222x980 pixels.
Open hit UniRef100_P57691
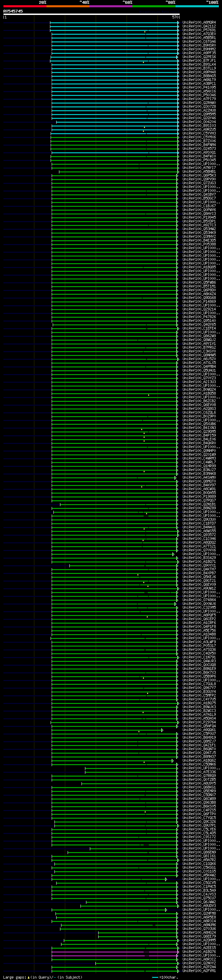point(199,30)
